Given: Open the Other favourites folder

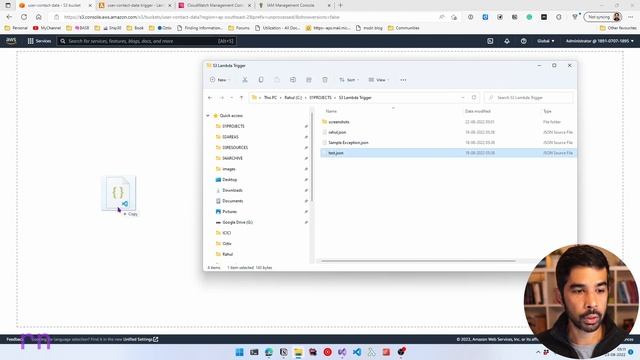Looking at the screenshot, I should pos(618,28).
